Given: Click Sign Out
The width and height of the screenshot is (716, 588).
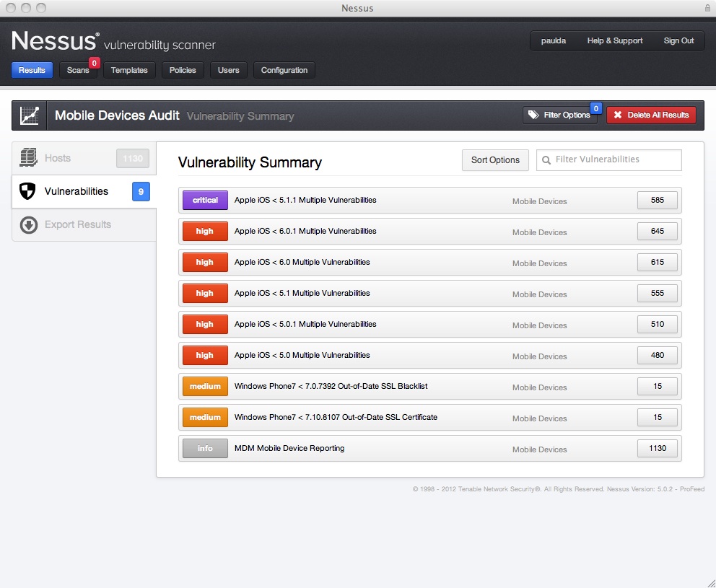Looking at the screenshot, I should click(678, 40).
